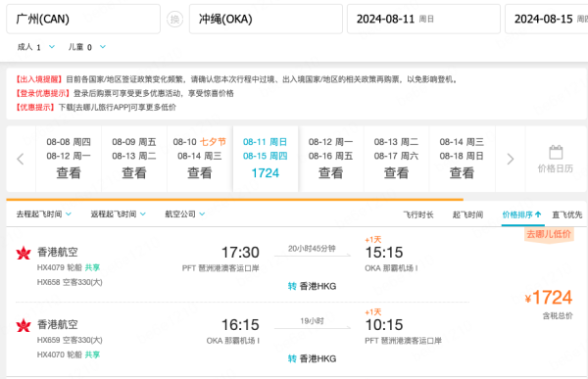The height and width of the screenshot is (379, 588).
Task: Swap origin and destination cities
Action: (174, 20)
